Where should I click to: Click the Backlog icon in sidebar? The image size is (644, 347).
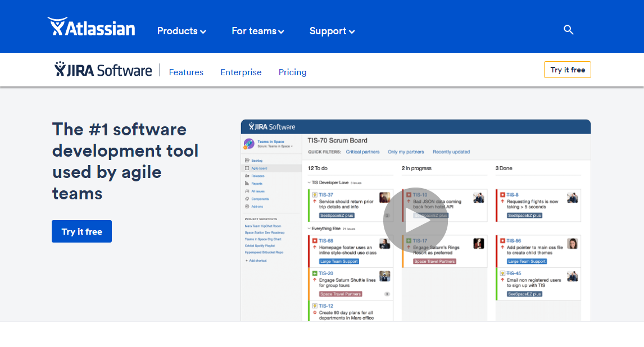point(247,161)
